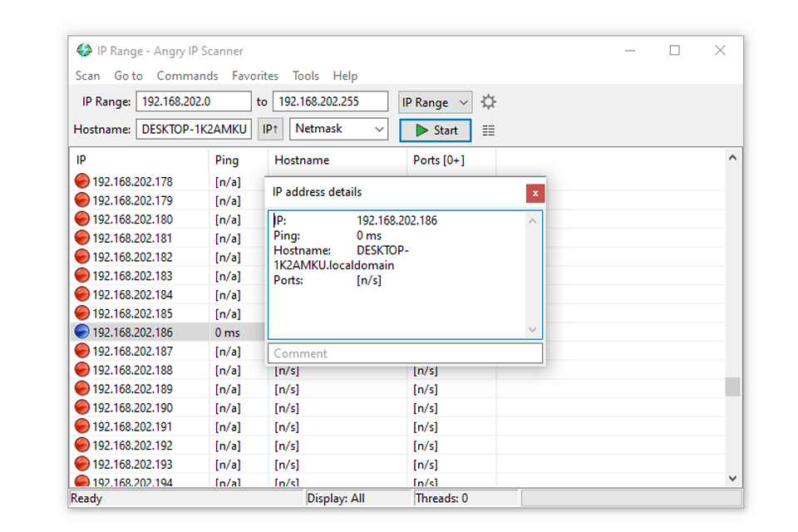Maximize the Angry IP Scanner window
This screenshot has height=532, width=798.
click(674, 51)
